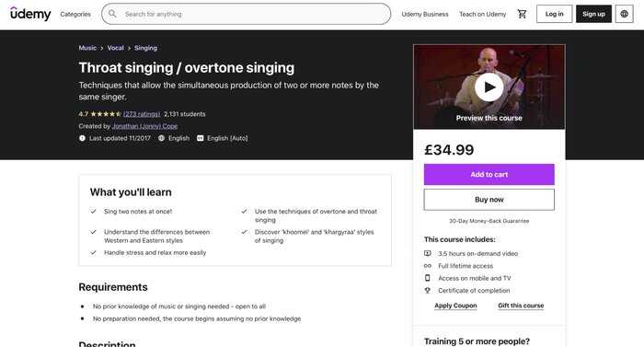This screenshot has height=347, width=644.
Task: Open Gift this course link
Action: pos(521,306)
